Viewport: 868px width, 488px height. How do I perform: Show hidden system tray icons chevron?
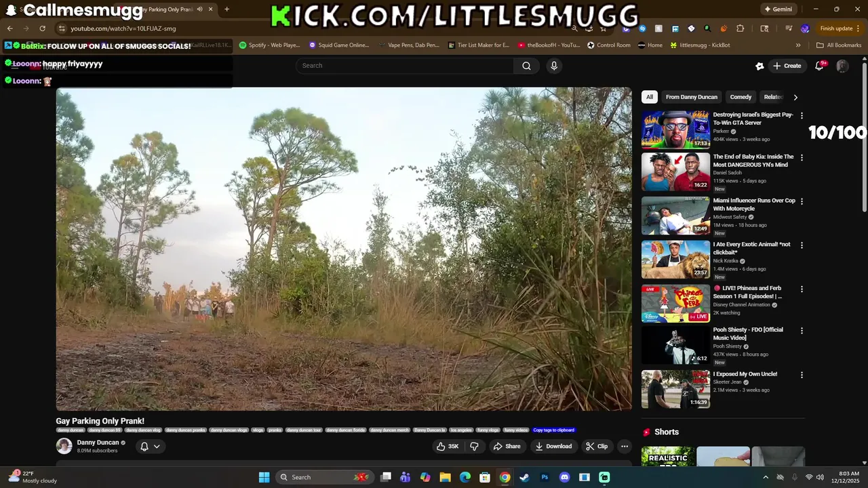[x=766, y=477]
